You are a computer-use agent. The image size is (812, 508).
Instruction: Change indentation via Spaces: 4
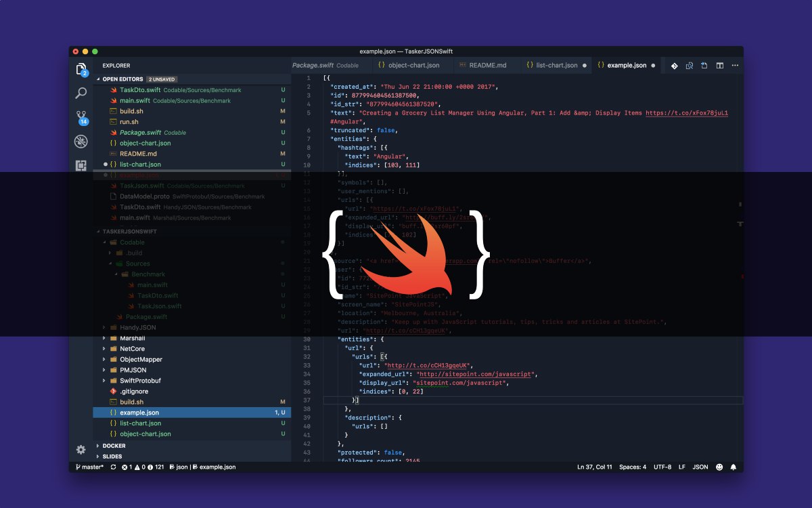click(x=633, y=467)
